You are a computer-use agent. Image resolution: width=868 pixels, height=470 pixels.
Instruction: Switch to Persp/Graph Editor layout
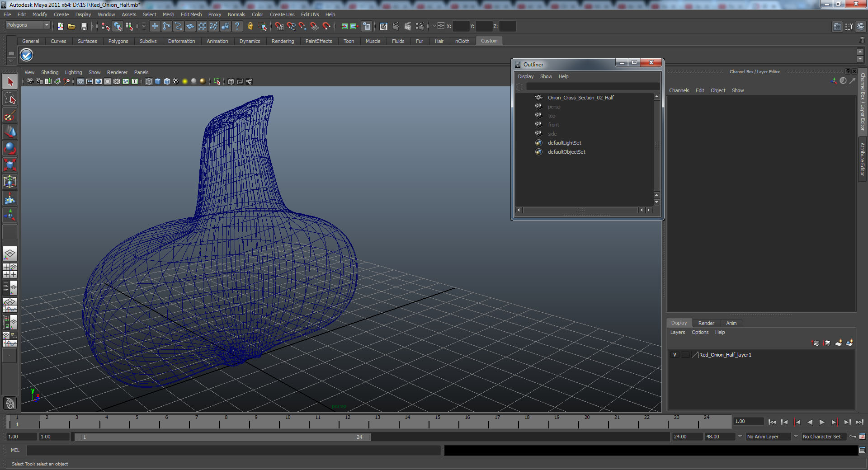tap(10, 305)
